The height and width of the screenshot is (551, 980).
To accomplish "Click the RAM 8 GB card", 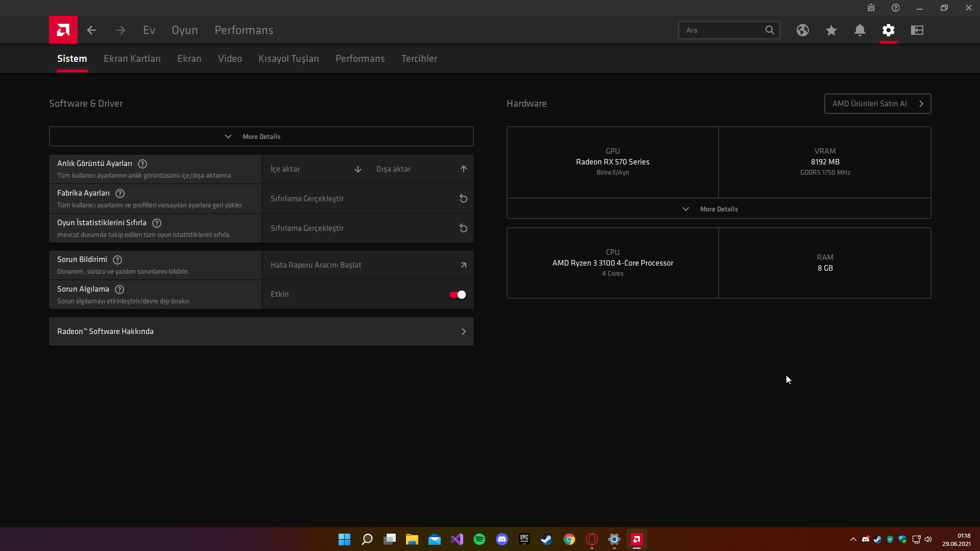I will (825, 263).
